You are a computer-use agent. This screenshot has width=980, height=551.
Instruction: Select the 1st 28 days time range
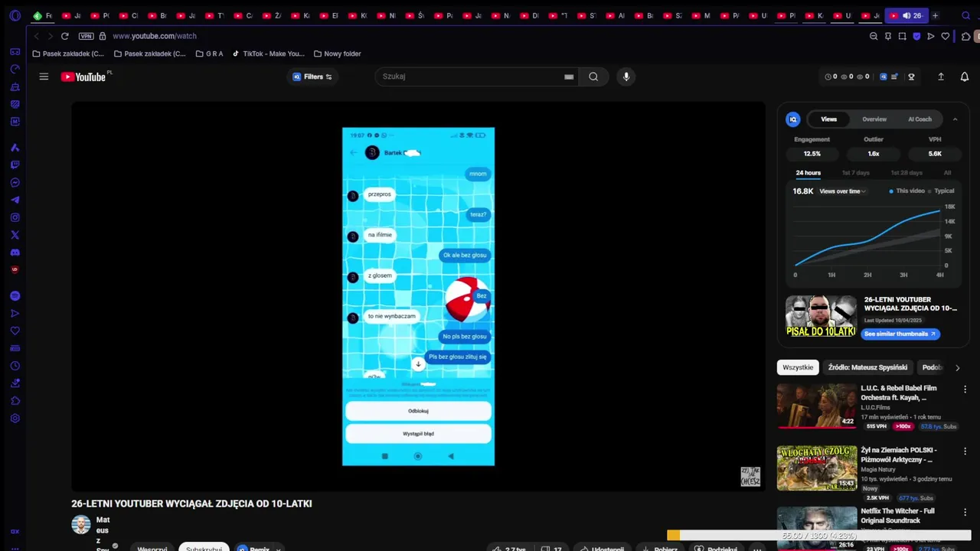point(906,173)
